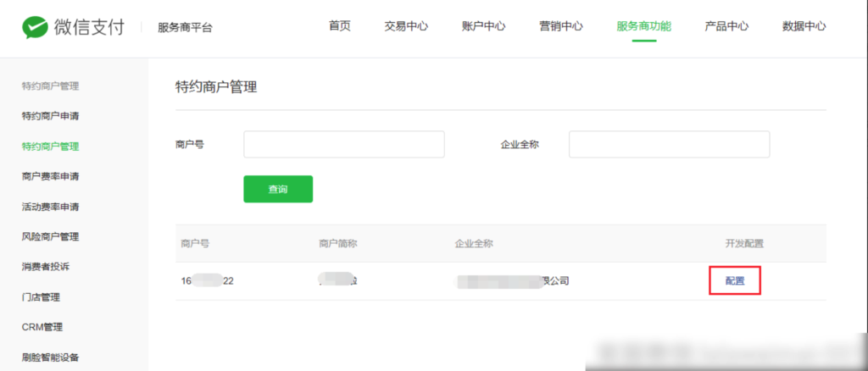Open 特约商户申请 in the sidebar
This screenshot has height=371, width=868.
[x=50, y=116]
